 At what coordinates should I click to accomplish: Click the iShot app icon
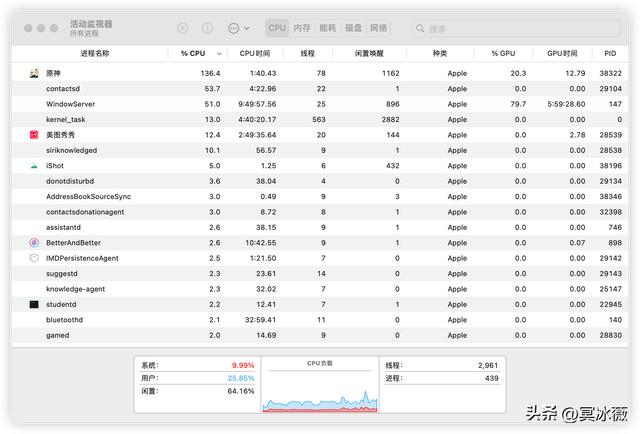coord(34,166)
